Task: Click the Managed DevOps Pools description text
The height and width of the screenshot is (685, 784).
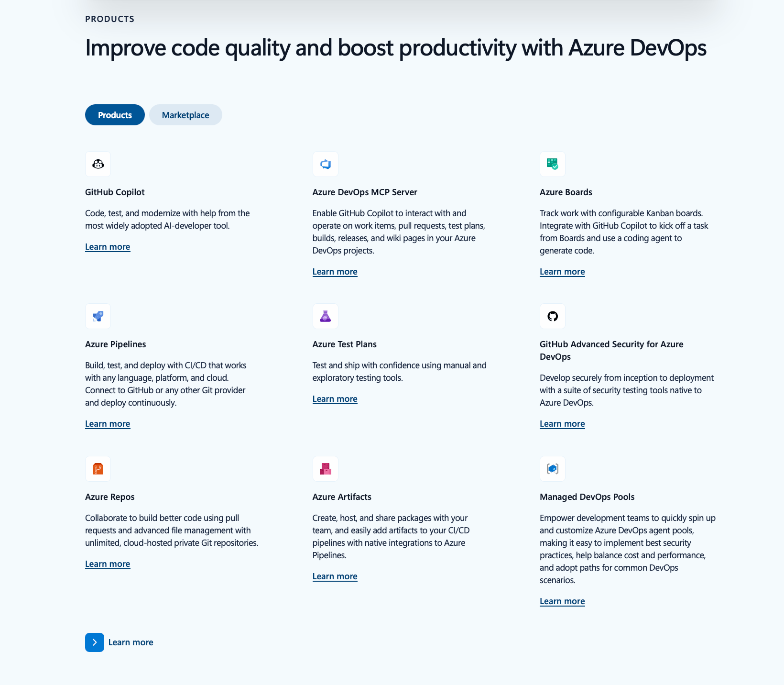Action: coord(628,549)
